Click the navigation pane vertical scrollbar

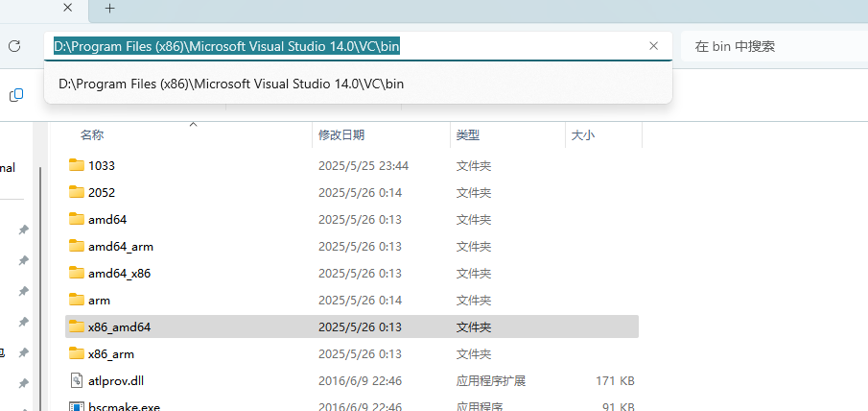pos(39,288)
